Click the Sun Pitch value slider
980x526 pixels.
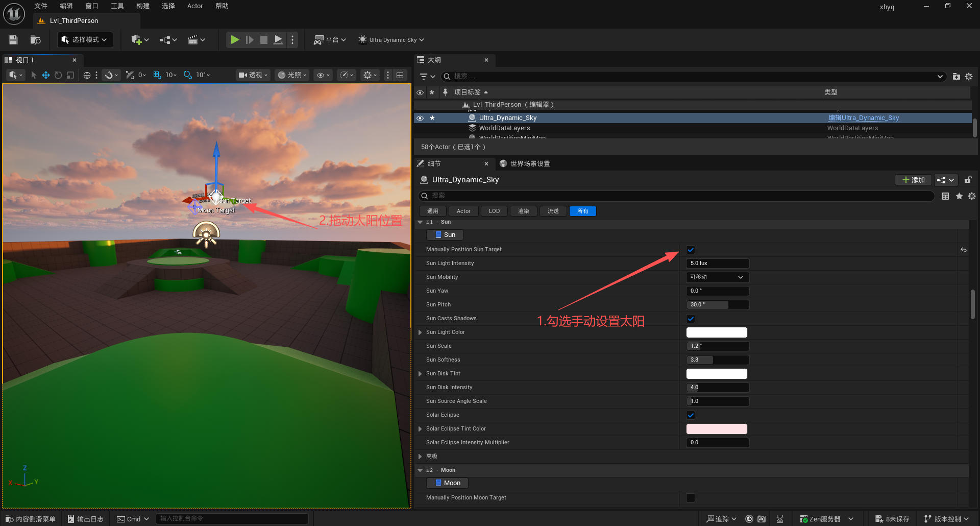(x=718, y=305)
